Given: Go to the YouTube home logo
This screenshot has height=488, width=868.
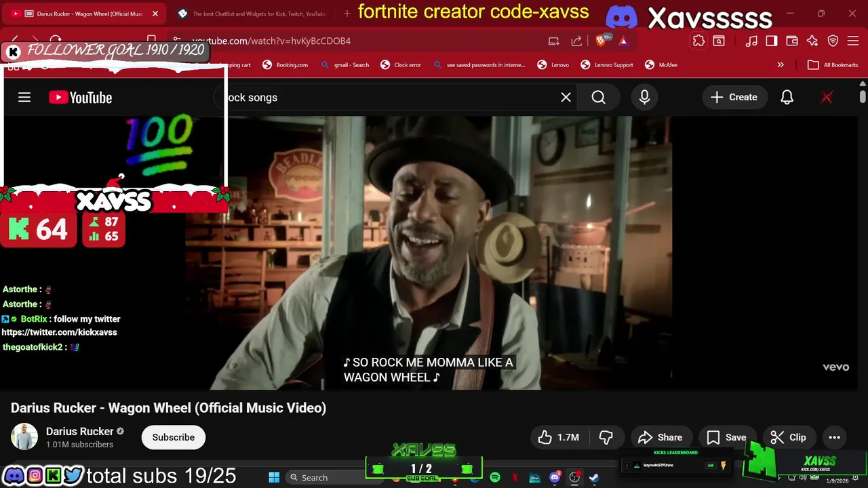Looking at the screenshot, I should pos(80,98).
